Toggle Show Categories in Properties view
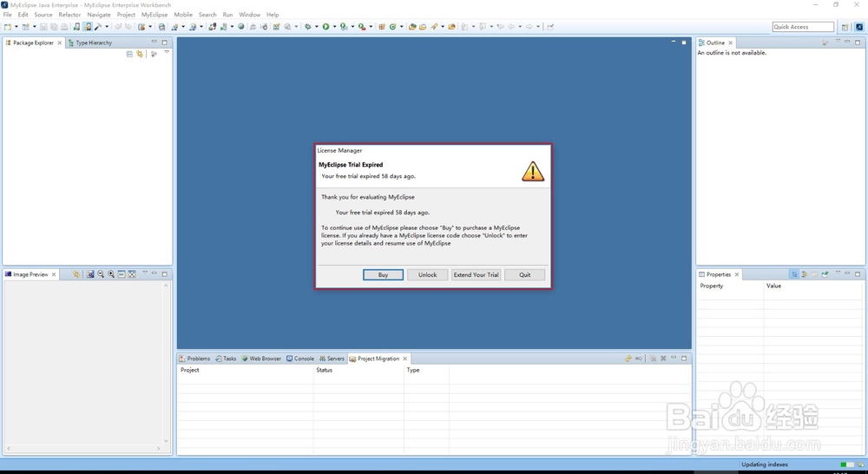The image size is (868, 474). point(794,274)
